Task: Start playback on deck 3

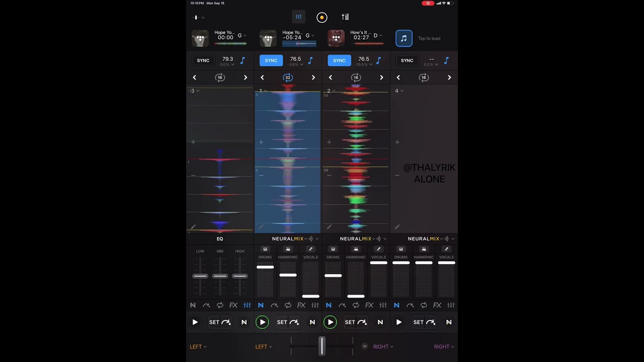Action: (195, 322)
